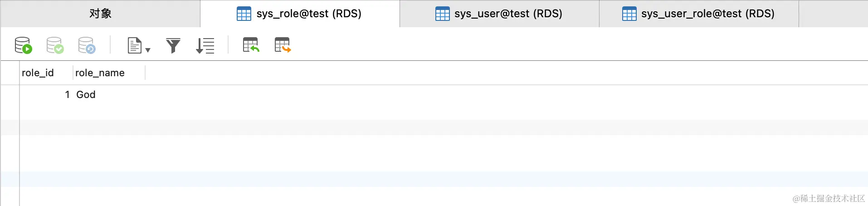
Task: Click the import table icon, green arrow
Action: (x=251, y=45)
